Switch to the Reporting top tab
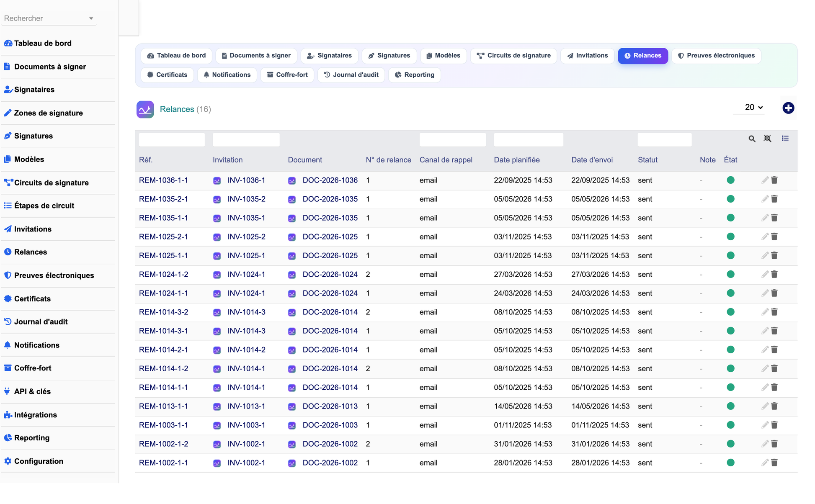The height and width of the screenshot is (504, 815). pyautogui.click(x=414, y=75)
